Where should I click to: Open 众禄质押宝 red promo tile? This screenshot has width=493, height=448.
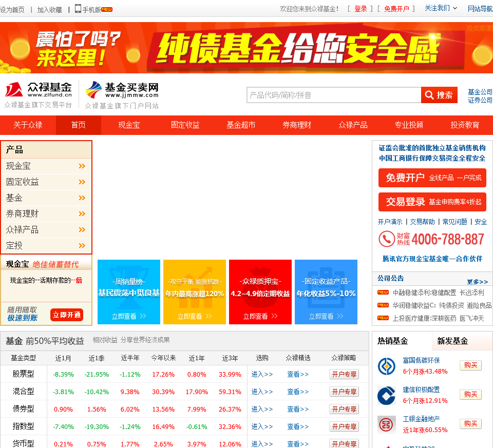(260, 292)
